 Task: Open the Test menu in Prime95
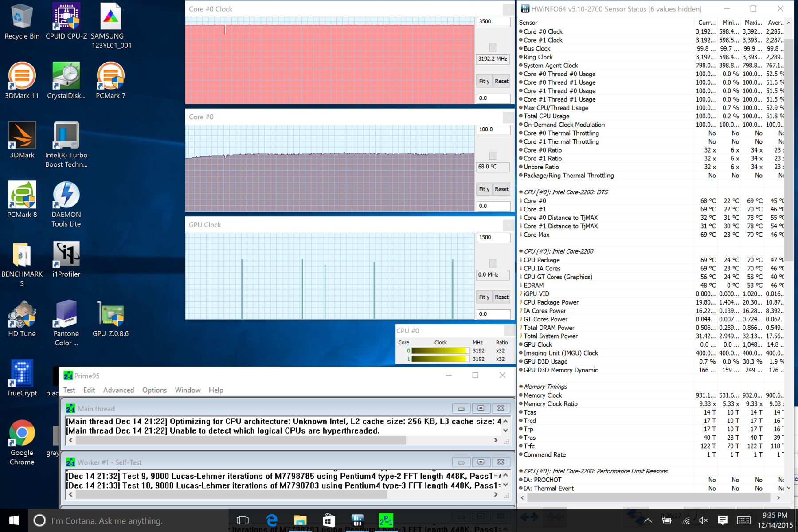point(69,390)
